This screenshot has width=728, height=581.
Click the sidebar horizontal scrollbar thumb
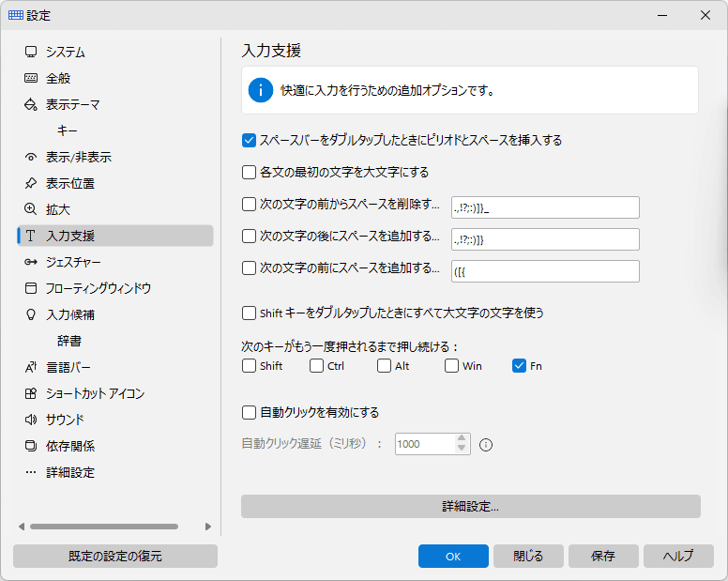(104, 527)
